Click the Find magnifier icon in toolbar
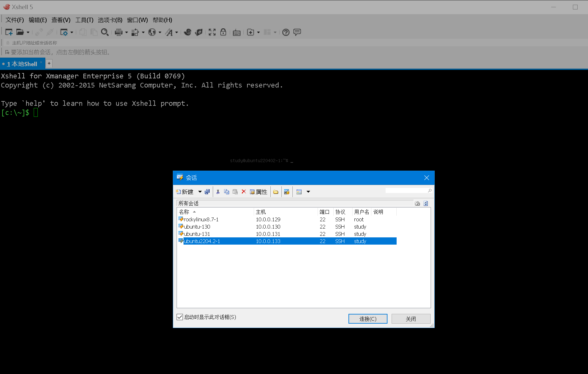588x374 pixels. [x=105, y=32]
